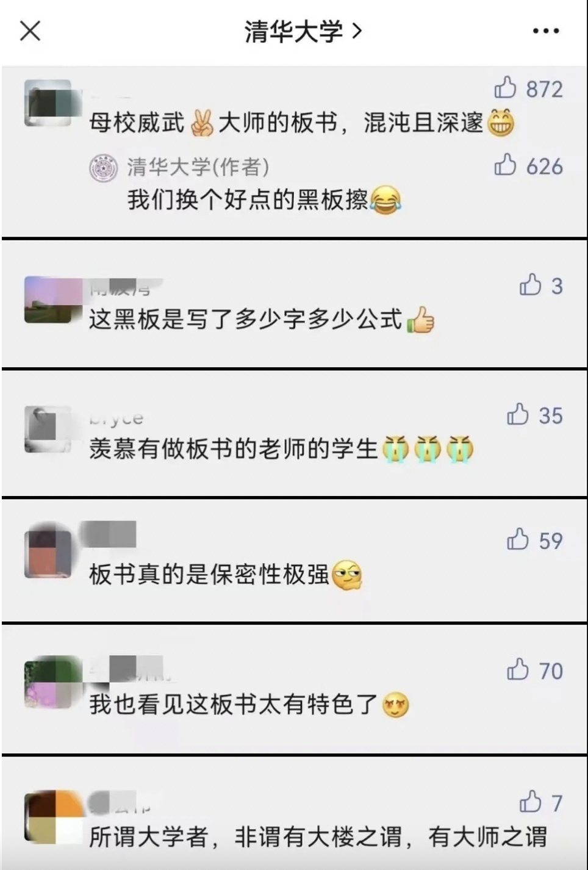Like the author reply with 626 likes
The height and width of the screenshot is (870, 588).
505,165
